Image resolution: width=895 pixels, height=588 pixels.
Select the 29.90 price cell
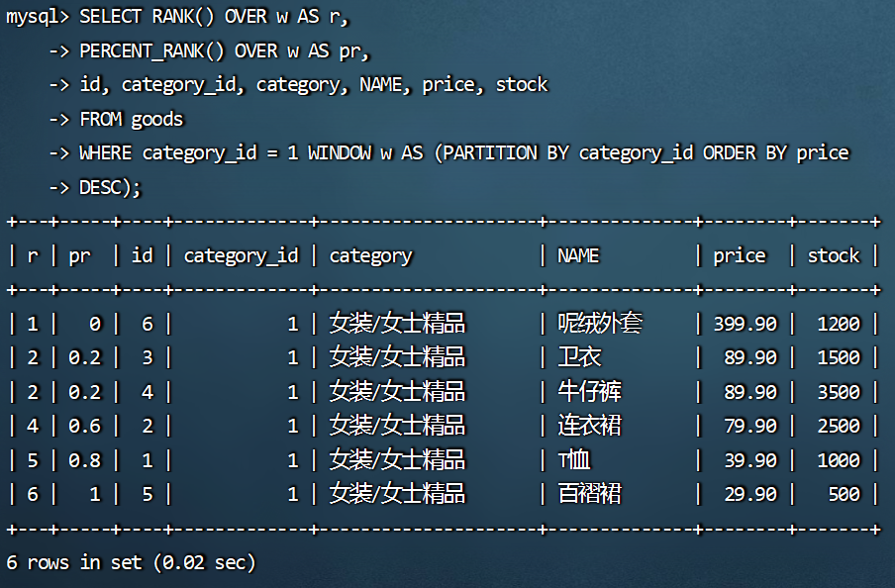[x=749, y=494]
